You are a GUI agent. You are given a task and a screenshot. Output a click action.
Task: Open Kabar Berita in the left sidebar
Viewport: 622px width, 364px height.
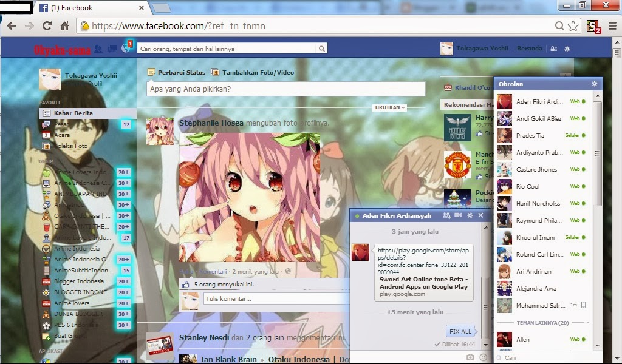pos(87,113)
